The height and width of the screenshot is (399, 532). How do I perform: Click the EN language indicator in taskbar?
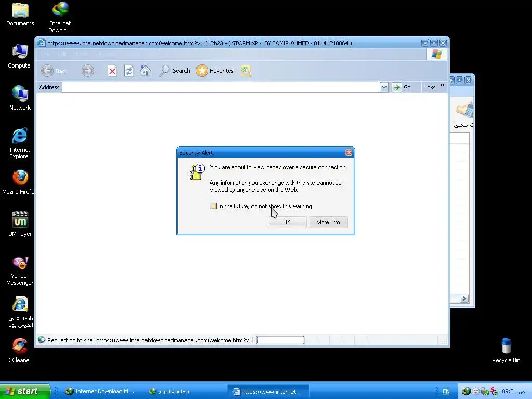(446, 391)
